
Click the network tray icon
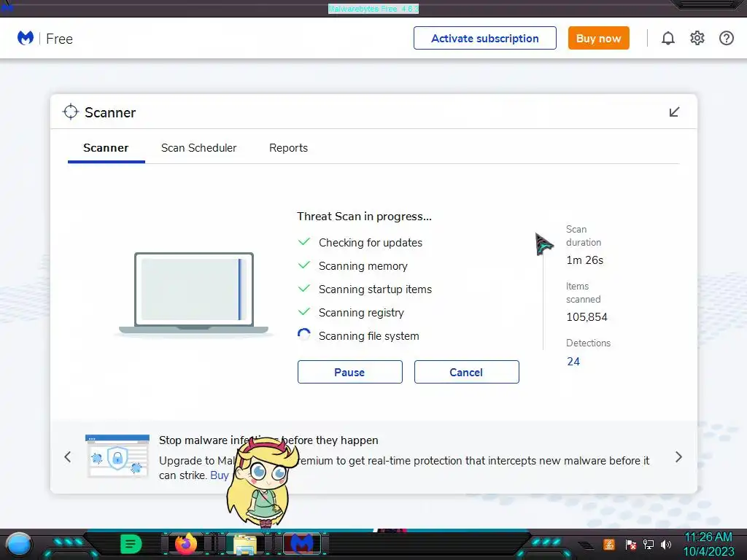(649, 544)
